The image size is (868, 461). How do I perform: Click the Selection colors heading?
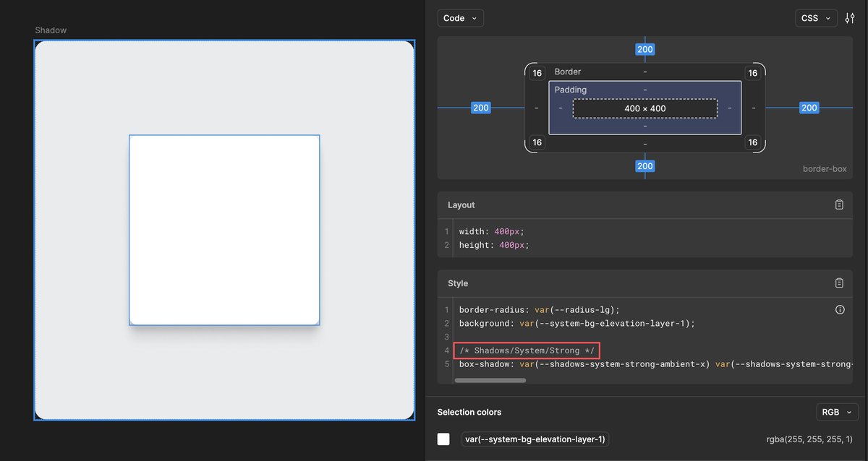click(469, 412)
